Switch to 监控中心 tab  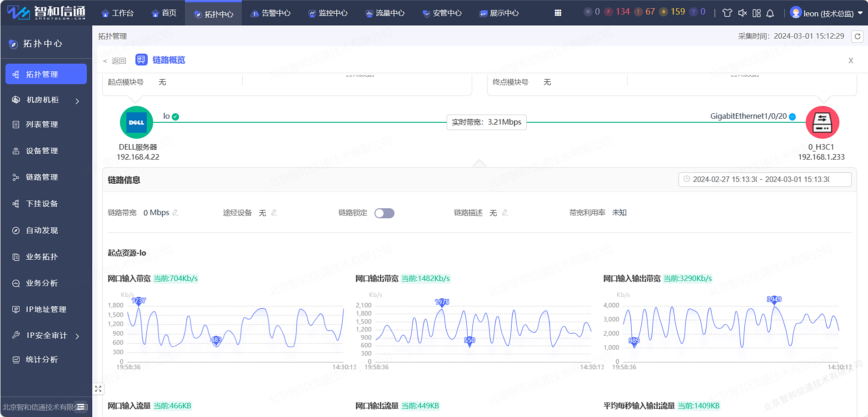pyautogui.click(x=328, y=13)
